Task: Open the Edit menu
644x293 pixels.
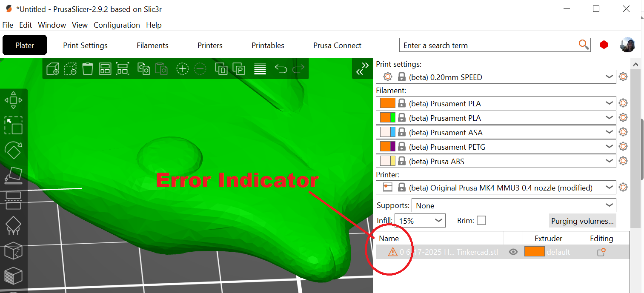Action: pyautogui.click(x=26, y=25)
